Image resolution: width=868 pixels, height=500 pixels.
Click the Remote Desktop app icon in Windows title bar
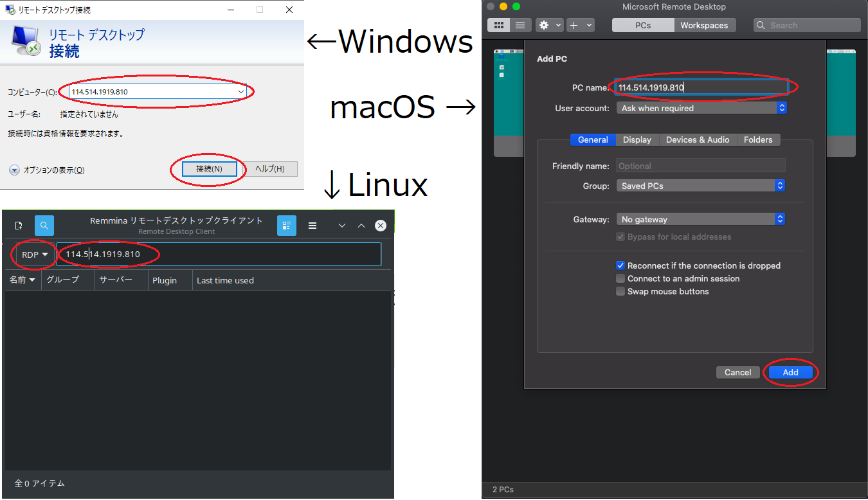(x=10, y=10)
